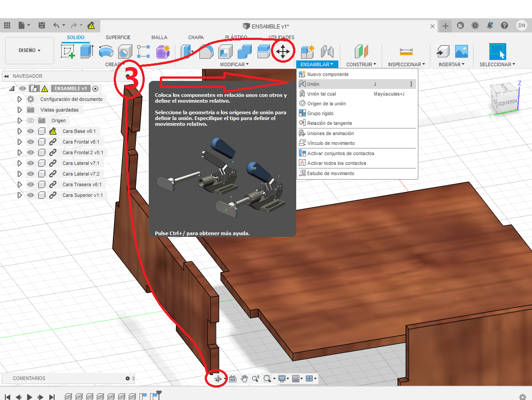Select the Extrude tool
532x400 pixels.
point(87,52)
